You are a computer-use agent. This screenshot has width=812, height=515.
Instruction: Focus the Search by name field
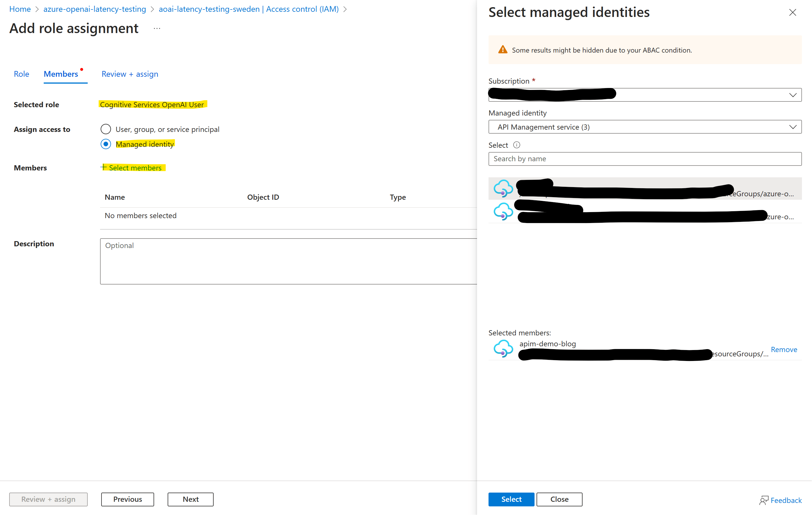point(645,159)
